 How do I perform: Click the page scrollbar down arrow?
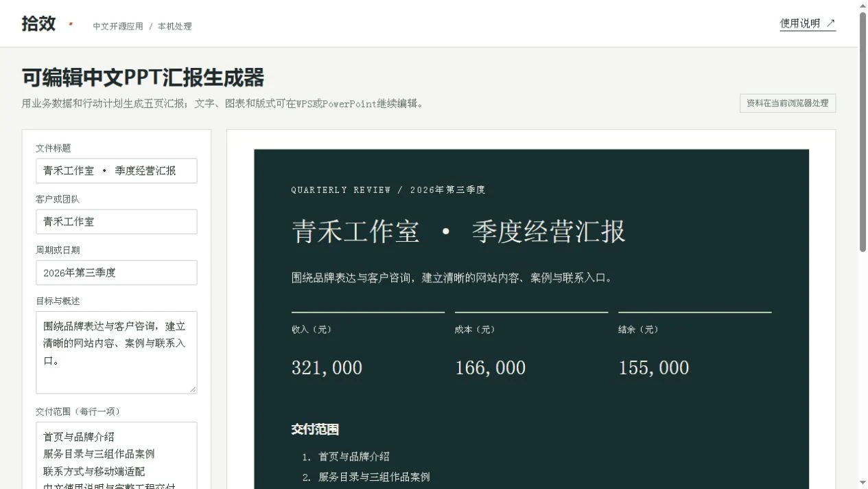point(863,483)
